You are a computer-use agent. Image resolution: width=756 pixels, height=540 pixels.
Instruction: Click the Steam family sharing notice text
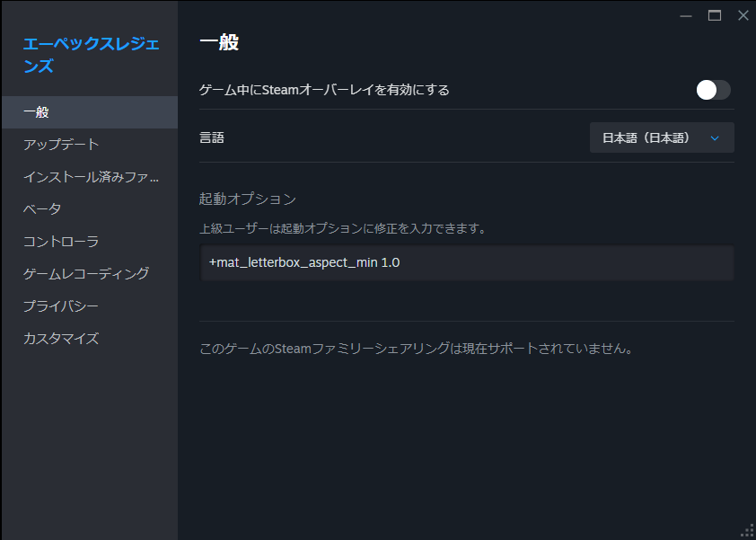[x=417, y=348]
